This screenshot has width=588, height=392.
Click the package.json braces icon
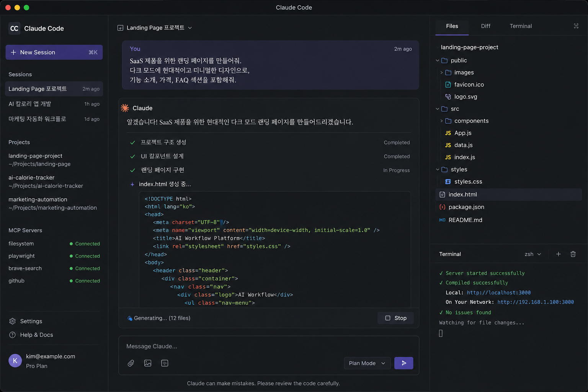(x=442, y=207)
